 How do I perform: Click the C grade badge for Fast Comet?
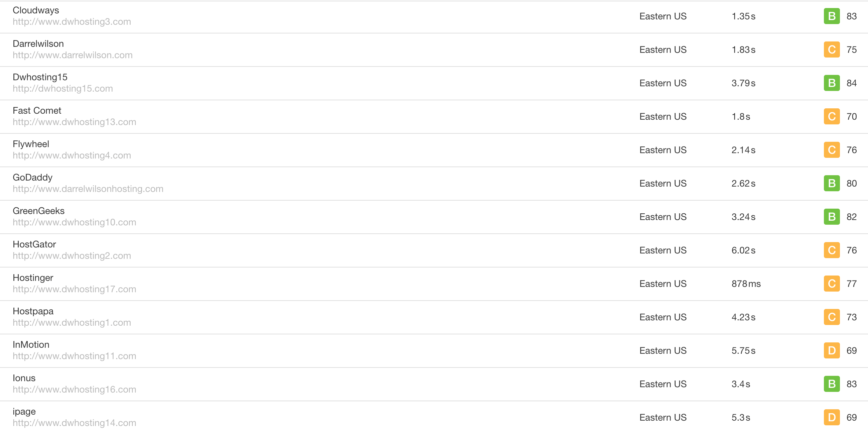pos(832,116)
